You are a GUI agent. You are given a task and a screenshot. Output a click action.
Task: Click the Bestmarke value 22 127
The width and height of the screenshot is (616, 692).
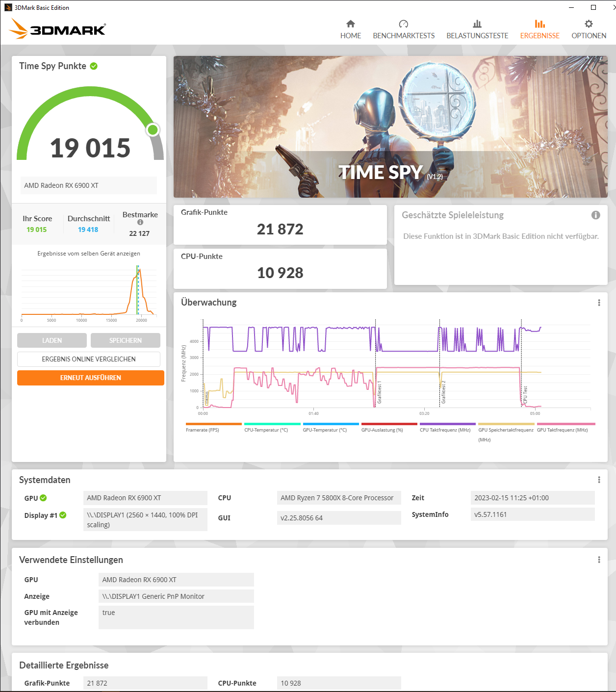(x=139, y=233)
